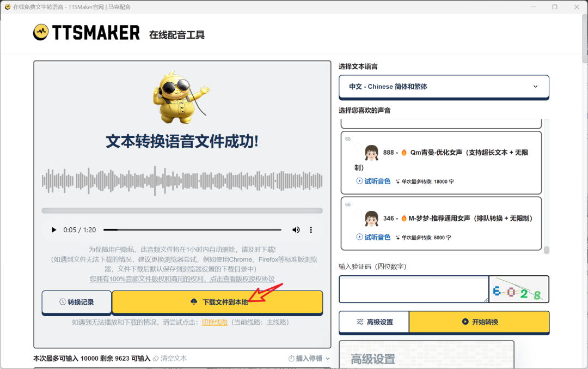The width and height of the screenshot is (588, 369).
Task: Click the avatar of 888 Qm青曼 voice
Action: (x=372, y=153)
